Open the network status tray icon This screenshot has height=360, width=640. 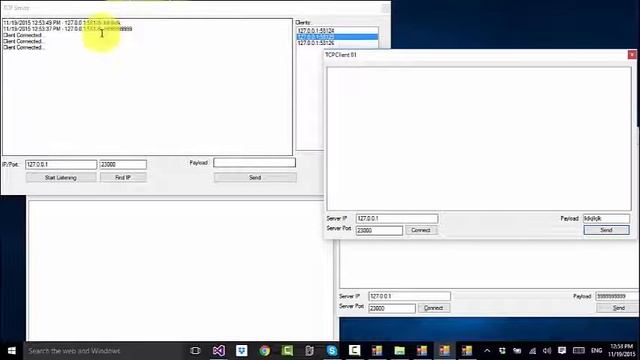coord(532,351)
